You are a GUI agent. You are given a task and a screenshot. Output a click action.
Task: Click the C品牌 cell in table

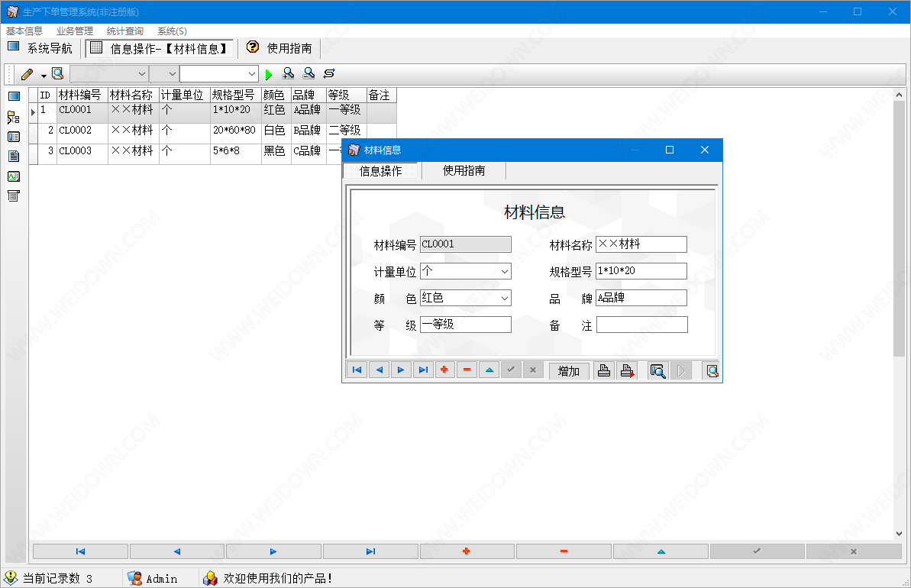click(308, 154)
